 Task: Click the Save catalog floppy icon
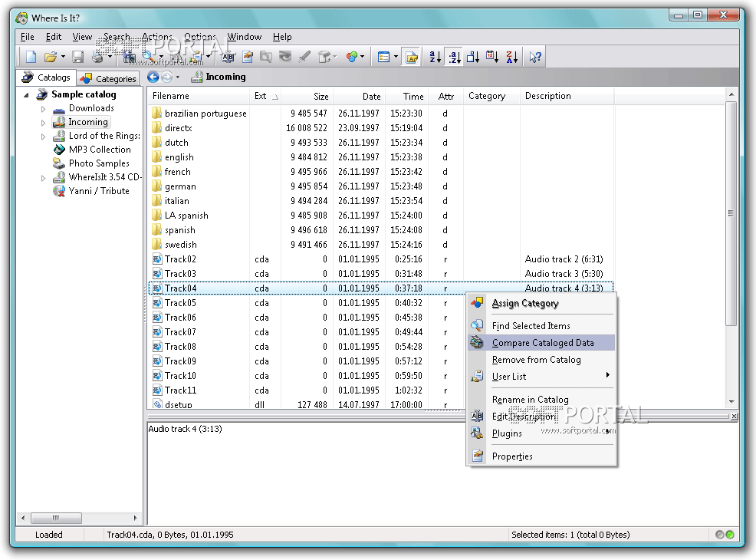[78, 57]
